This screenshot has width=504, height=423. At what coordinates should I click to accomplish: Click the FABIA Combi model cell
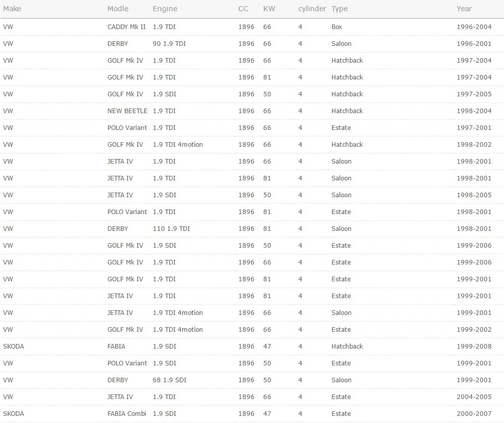click(x=127, y=414)
